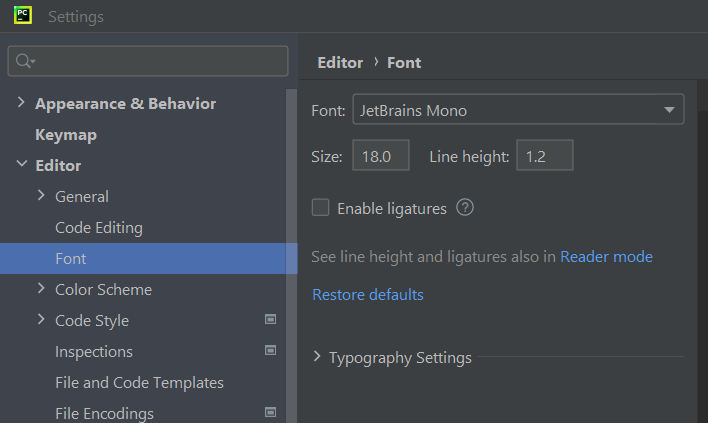Expand Typography Settings section

pyautogui.click(x=317, y=357)
